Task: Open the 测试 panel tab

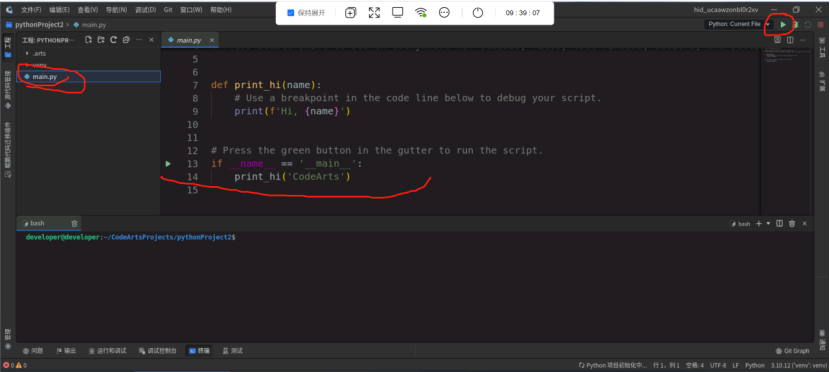Action: click(233, 351)
